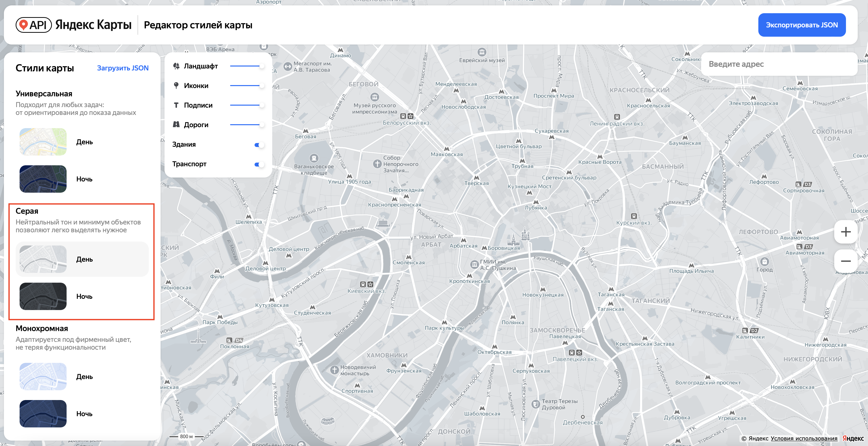Select Универсальная Ночь style
Screen dimensions: 868x446
(x=82, y=179)
